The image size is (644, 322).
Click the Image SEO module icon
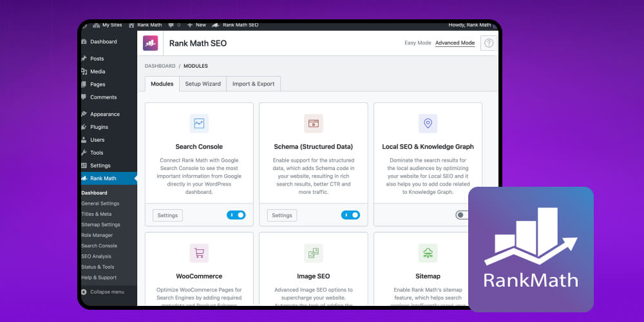click(314, 253)
